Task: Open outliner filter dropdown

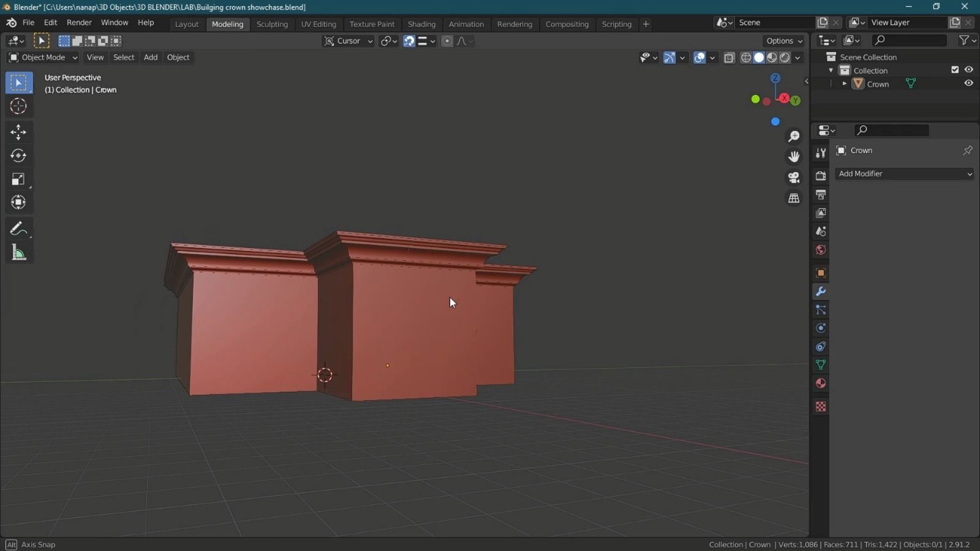Action: [x=967, y=40]
